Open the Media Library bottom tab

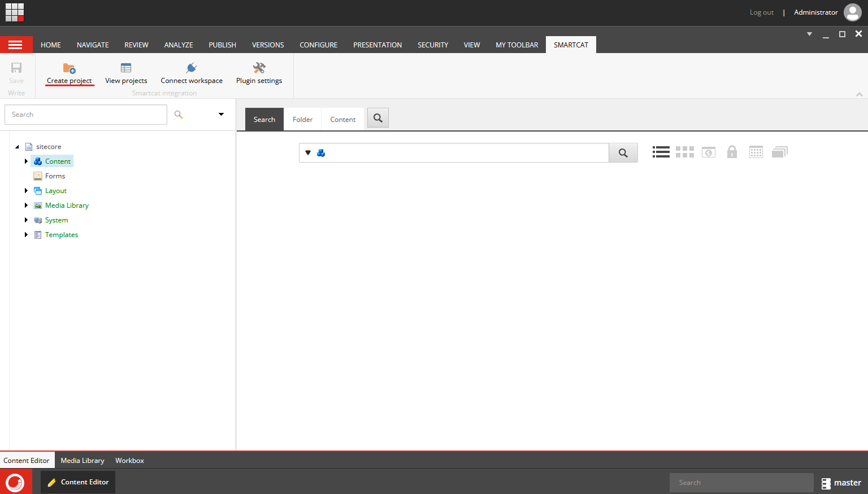coord(83,461)
